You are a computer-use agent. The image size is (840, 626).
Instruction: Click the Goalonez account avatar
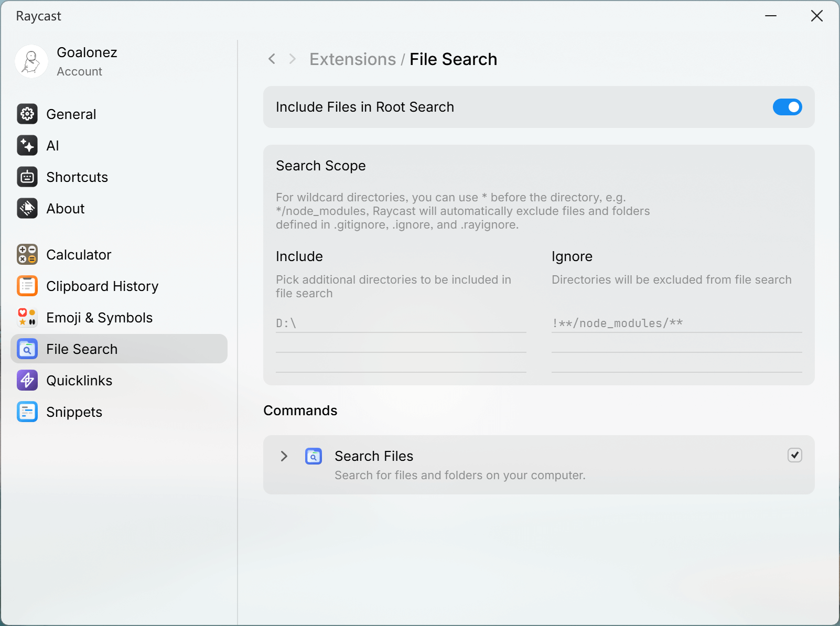tap(31, 61)
